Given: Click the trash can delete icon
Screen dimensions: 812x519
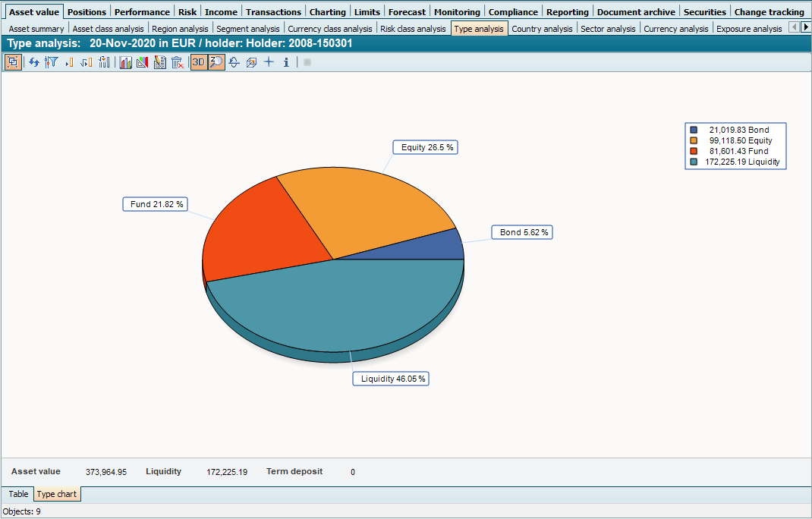Looking at the screenshot, I should 177,62.
